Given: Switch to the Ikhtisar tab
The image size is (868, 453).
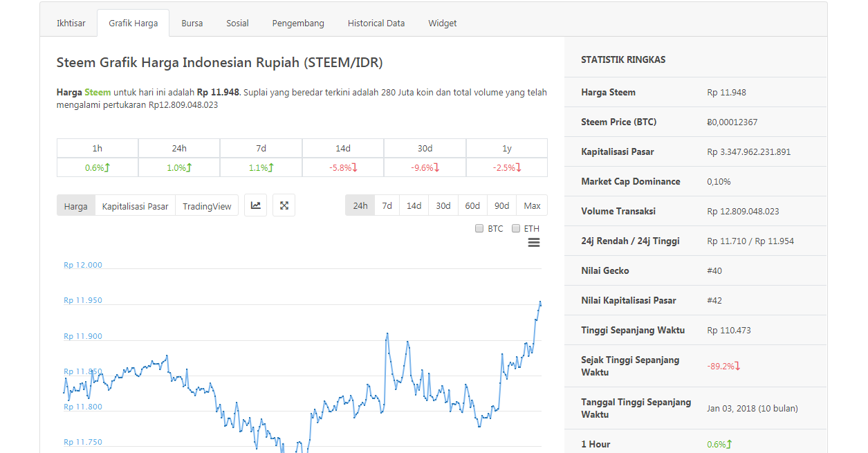Looking at the screenshot, I should pos(71,23).
